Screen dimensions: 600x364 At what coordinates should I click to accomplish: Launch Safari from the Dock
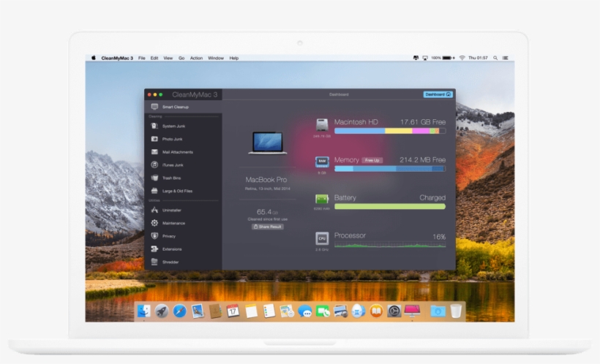coord(179,311)
